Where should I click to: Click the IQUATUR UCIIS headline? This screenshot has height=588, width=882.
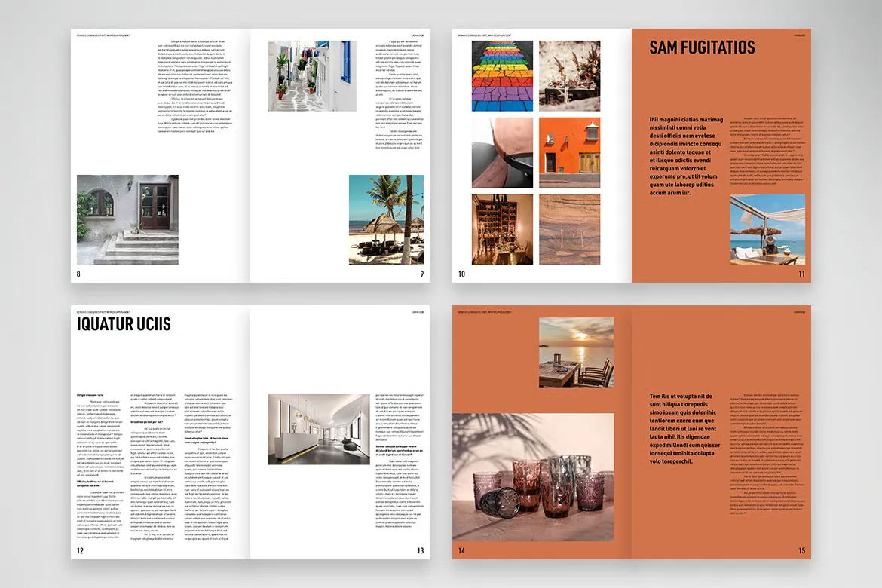pyautogui.click(x=124, y=324)
